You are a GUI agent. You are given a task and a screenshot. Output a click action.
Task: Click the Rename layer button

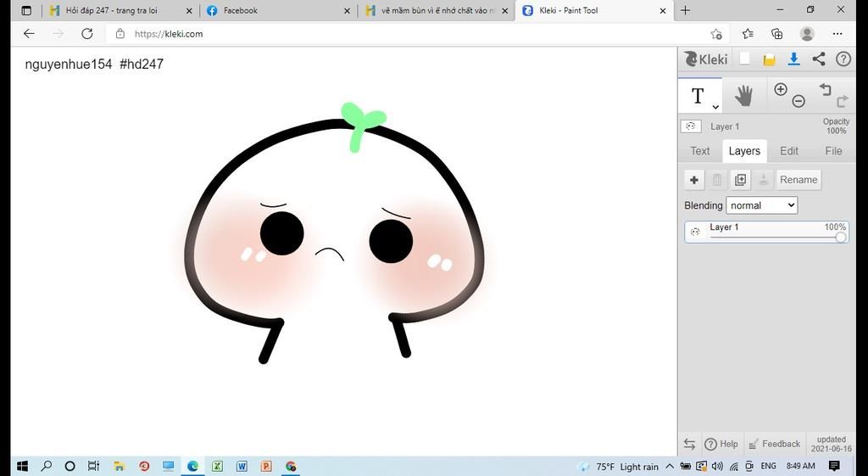point(798,180)
